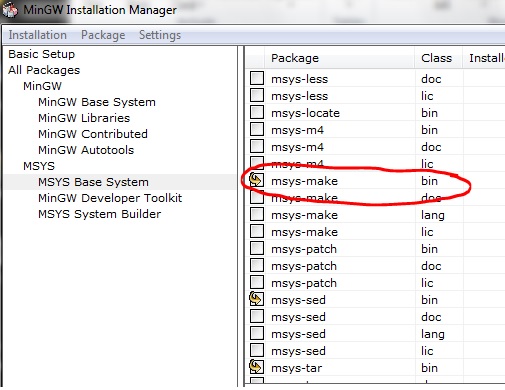Mark the msys-patch doc checkbox

[257, 265]
